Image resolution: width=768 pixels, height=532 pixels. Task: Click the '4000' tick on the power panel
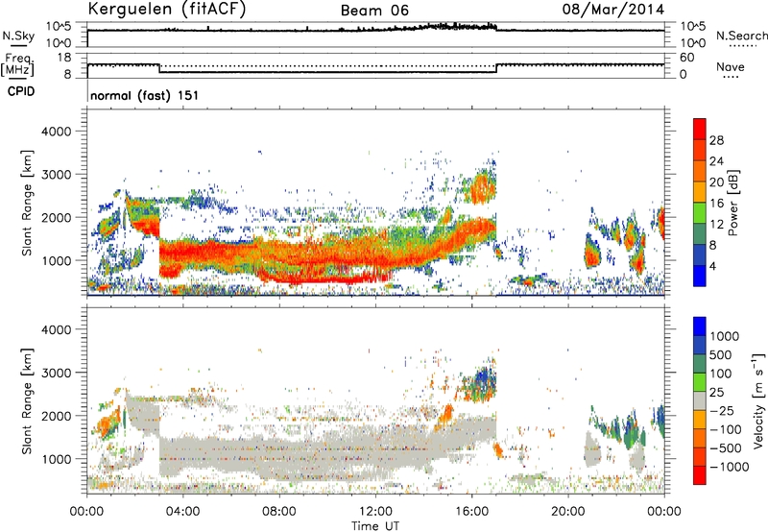pyautogui.click(x=57, y=132)
